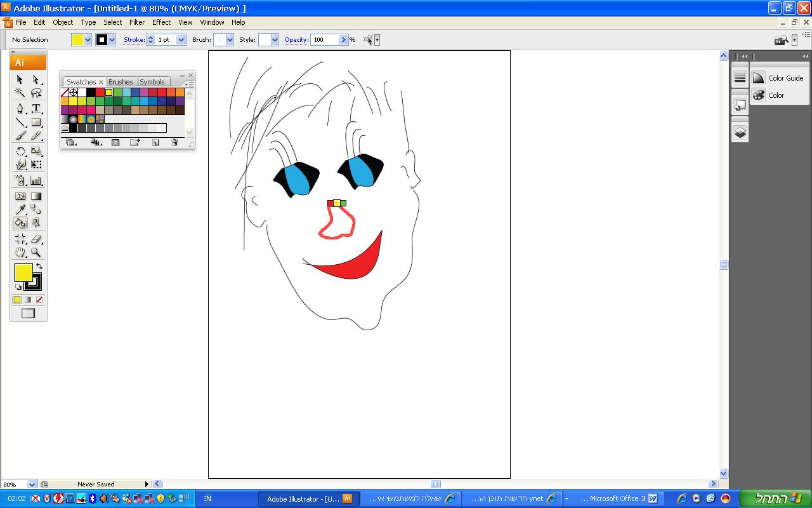Click the New Swatch icon
This screenshot has height=508, width=812.
pyautogui.click(x=155, y=142)
